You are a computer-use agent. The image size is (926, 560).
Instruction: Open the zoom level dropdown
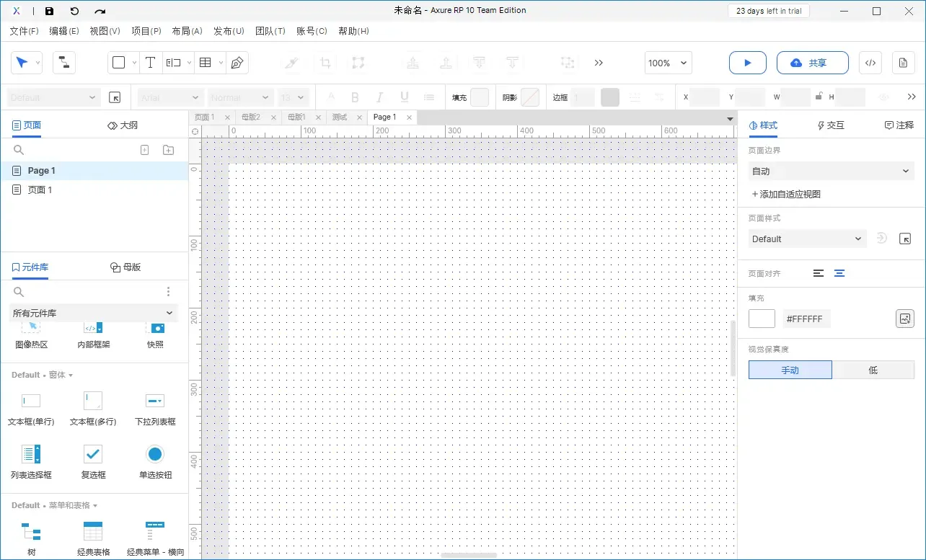click(667, 63)
